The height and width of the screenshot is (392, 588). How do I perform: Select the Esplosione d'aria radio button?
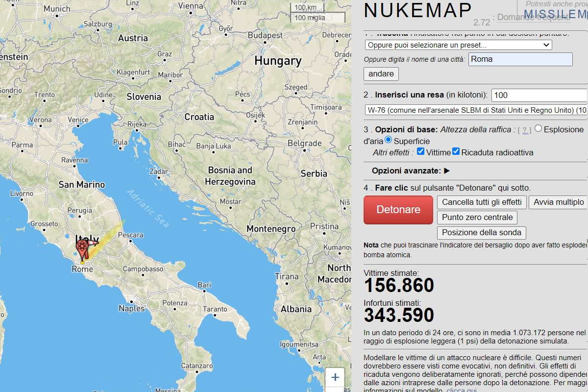click(x=539, y=128)
